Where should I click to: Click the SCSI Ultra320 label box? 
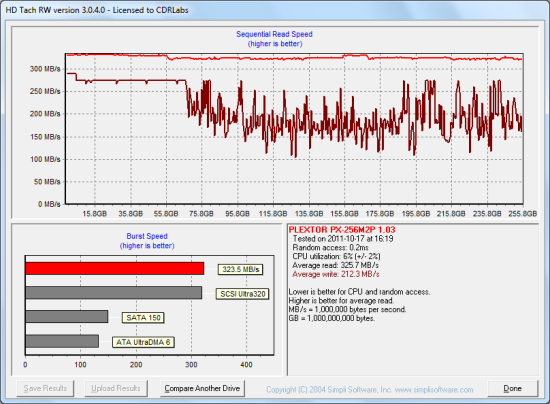click(243, 294)
